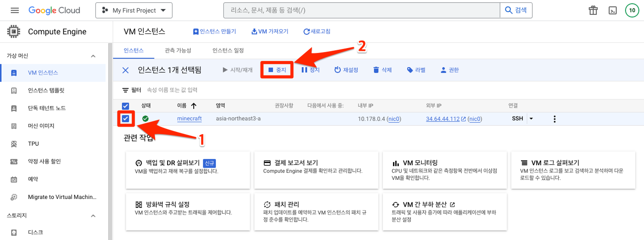Viewport: 644px width, 240px height.
Task: Switch to the 인스턴스 tab
Action: click(x=134, y=50)
